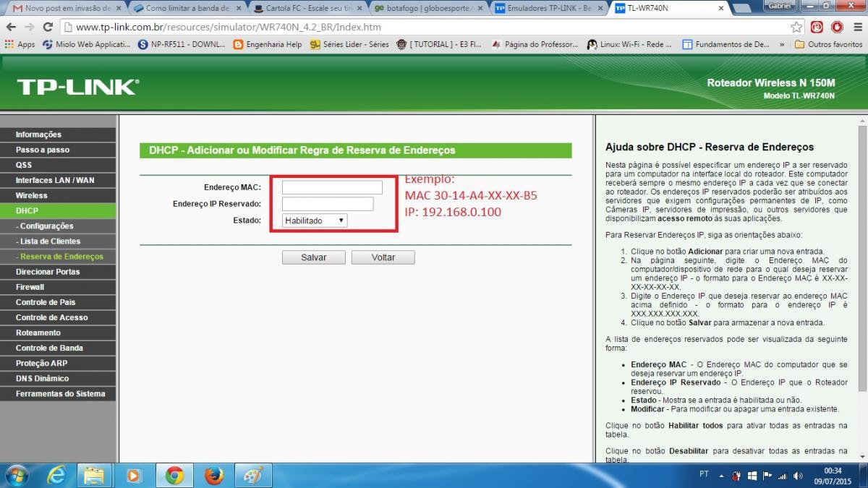Switch to the Cartola FC tab
868x488 pixels.
coord(307,9)
